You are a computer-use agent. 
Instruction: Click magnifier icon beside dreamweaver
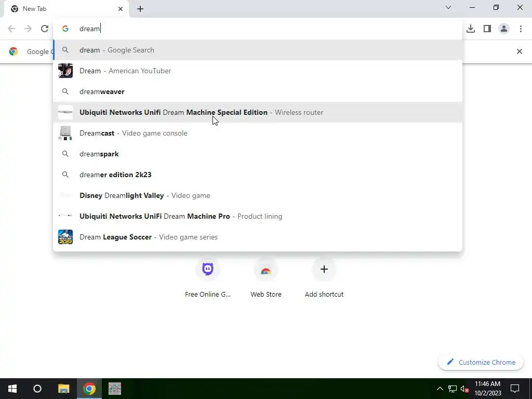click(65, 91)
